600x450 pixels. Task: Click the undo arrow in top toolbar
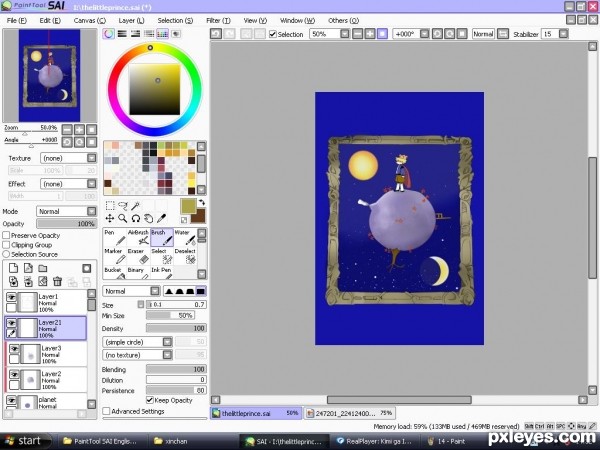click(x=216, y=34)
